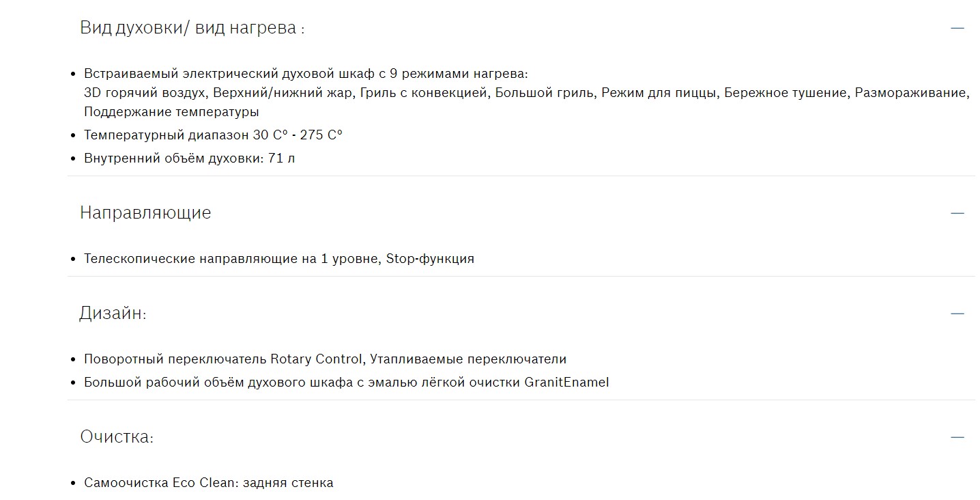980x500 pixels.
Task: Select the Очистка: section title
Action: (117, 437)
